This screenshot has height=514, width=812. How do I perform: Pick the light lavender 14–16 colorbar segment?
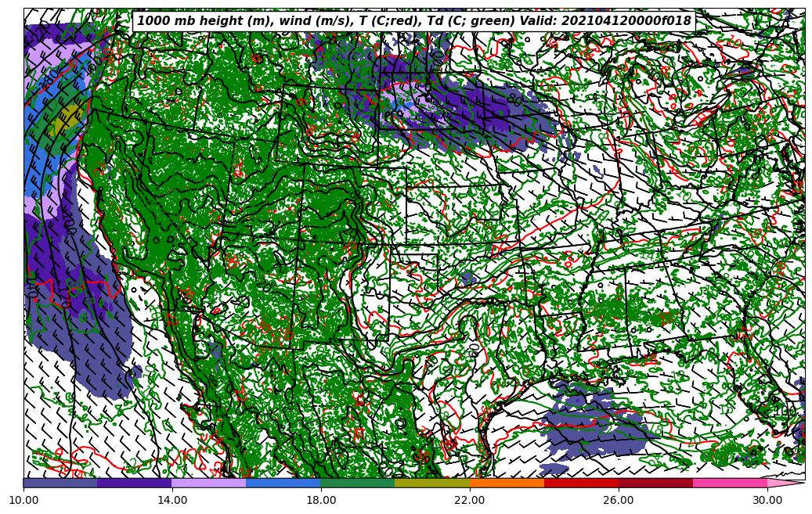tap(209, 483)
